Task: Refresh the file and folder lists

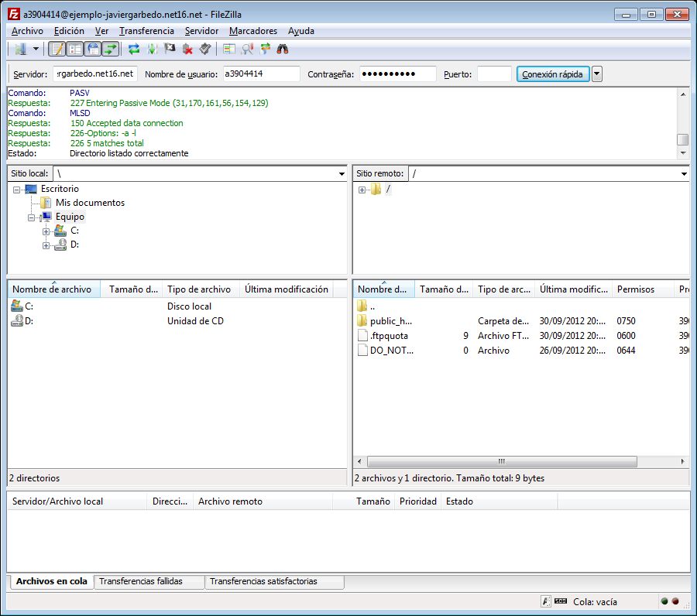Action: [x=134, y=50]
